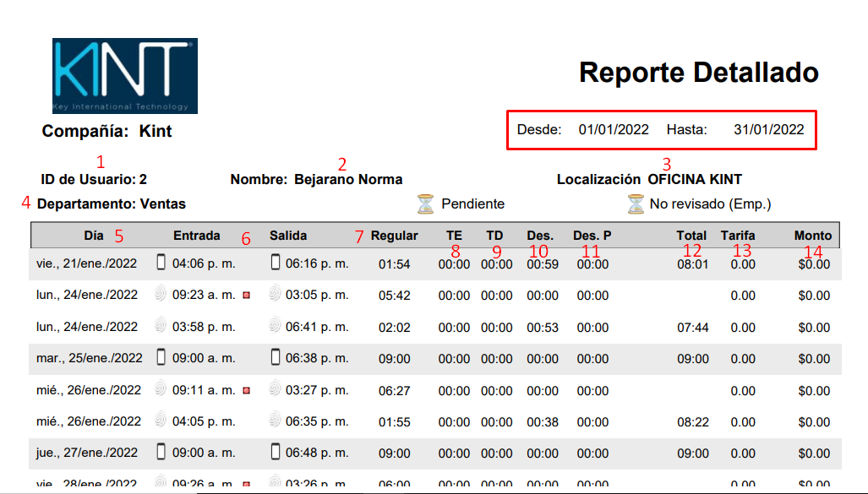Click the Entrada column header
Image resolution: width=868 pixels, height=494 pixels.
click(196, 236)
